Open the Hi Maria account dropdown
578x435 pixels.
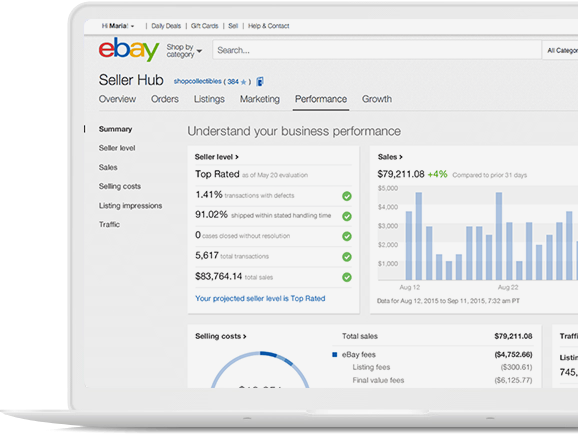[x=118, y=26]
